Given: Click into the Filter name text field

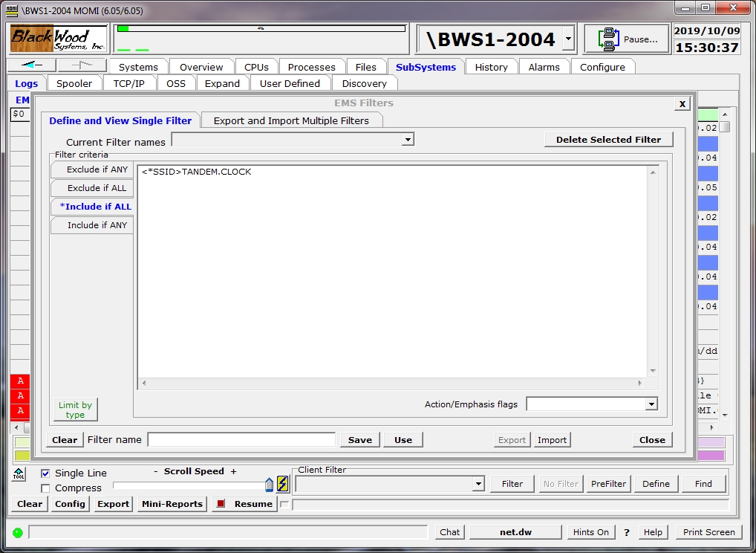Looking at the screenshot, I should pos(241,440).
